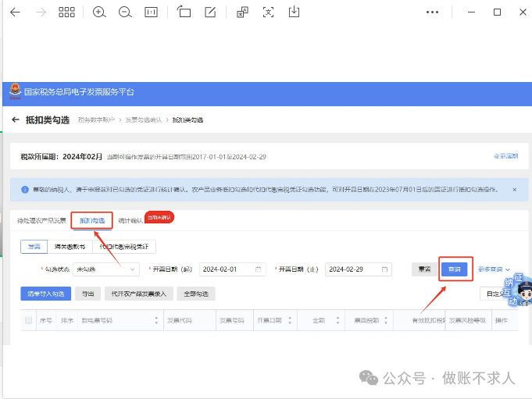Switch to the 统计确认 tab
The image size is (532, 399).
coord(130,221)
